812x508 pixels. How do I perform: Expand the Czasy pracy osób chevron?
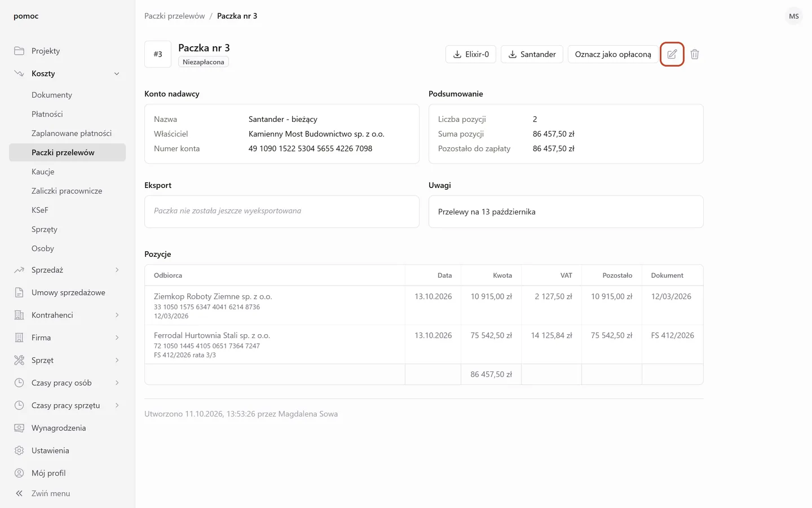117,383
